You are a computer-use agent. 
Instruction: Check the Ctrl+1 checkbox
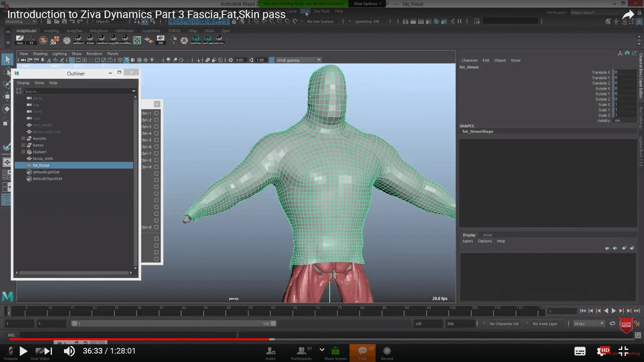coord(157,113)
